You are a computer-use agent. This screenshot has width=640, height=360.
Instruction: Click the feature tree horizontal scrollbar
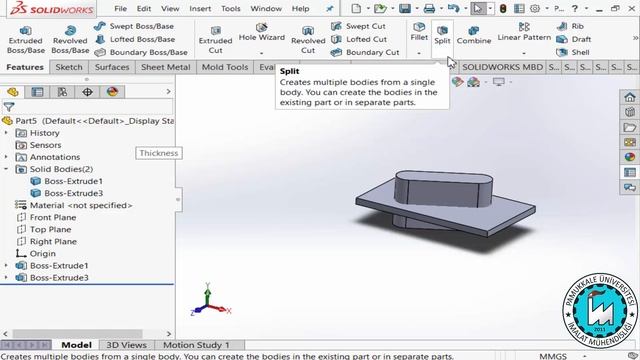[78, 333]
